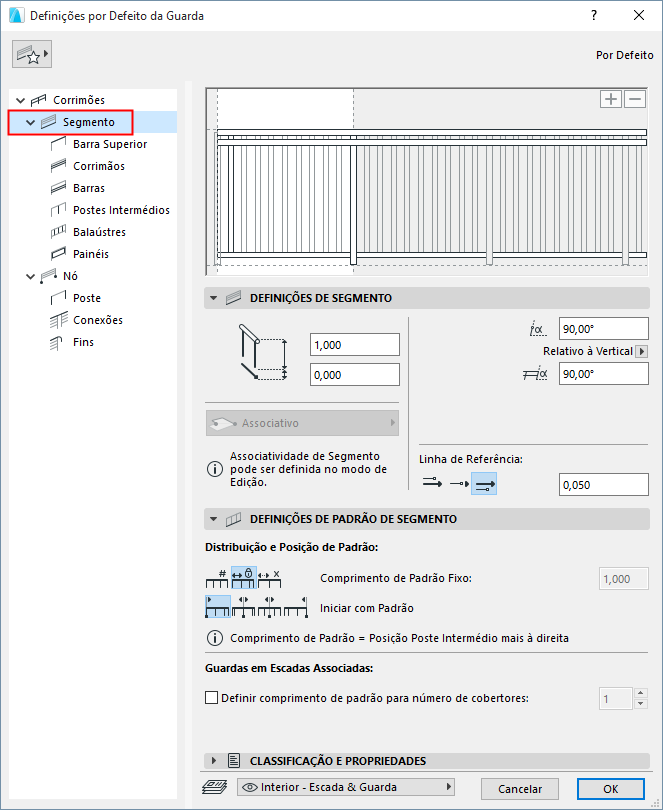Viewport: 663px width, 810px height.
Task: Confirm with the OK button
Action: 611,789
